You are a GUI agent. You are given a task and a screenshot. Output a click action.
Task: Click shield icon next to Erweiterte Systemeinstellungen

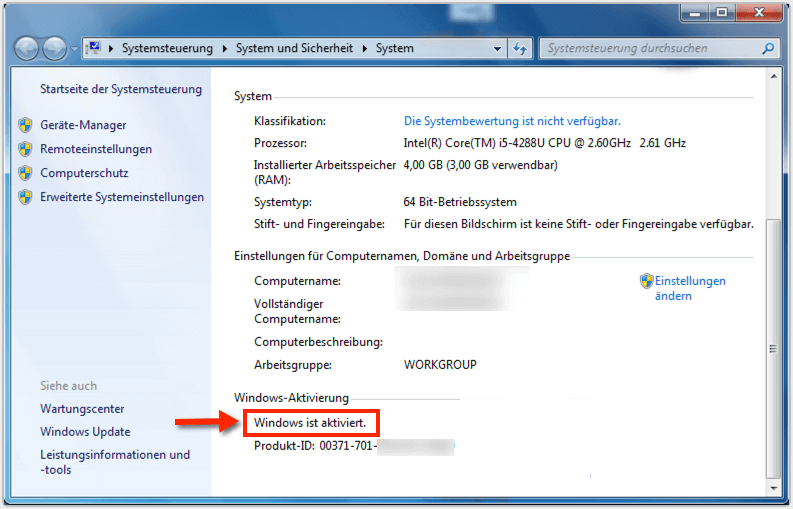(25, 197)
